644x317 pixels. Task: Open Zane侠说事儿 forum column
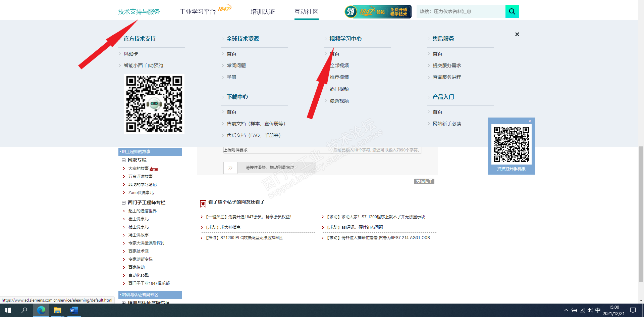tap(141, 193)
